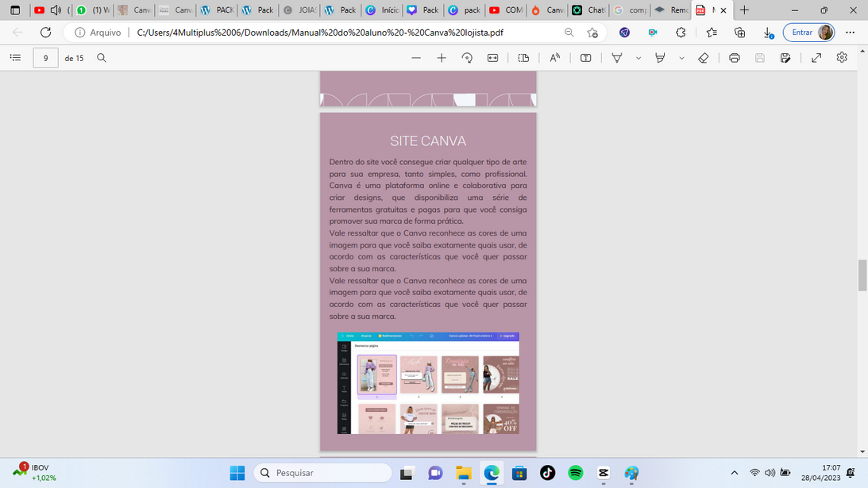The height and width of the screenshot is (488, 868).
Task: Add this page to favorites
Action: pyautogui.click(x=592, y=33)
